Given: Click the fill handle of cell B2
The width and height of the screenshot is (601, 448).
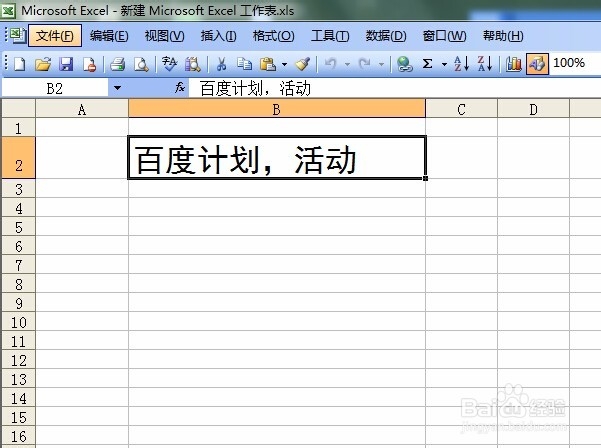Looking at the screenshot, I should (x=425, y=178).
